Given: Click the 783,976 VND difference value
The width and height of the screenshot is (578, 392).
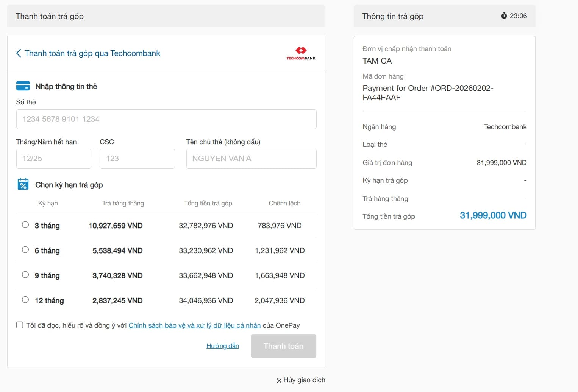Looking at the screenshot, I should click(x=280, y=226).
